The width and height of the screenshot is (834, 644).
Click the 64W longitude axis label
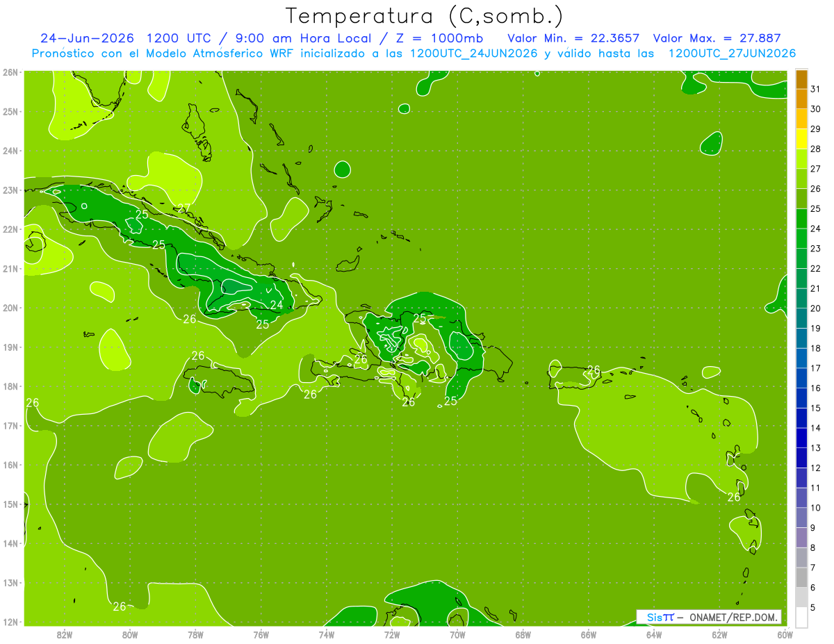click(654, 634)
